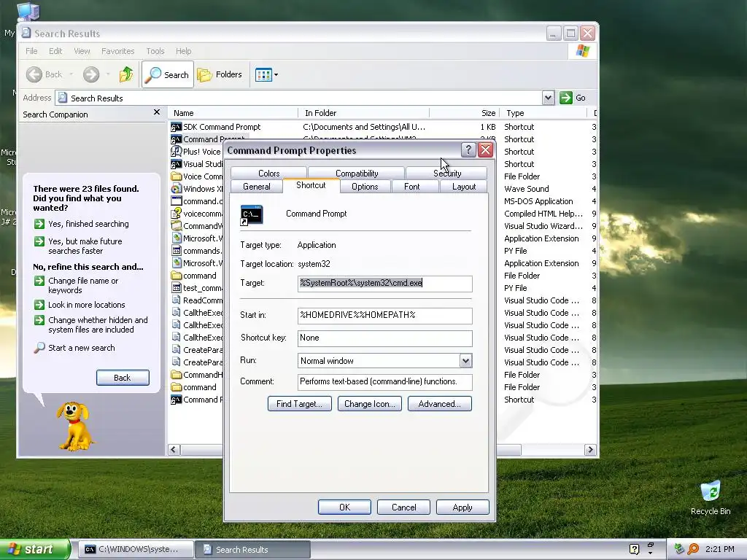This screenshot has width=747, height=560.
Task: Switch to the Colors tab
Action: click(268, 173)
